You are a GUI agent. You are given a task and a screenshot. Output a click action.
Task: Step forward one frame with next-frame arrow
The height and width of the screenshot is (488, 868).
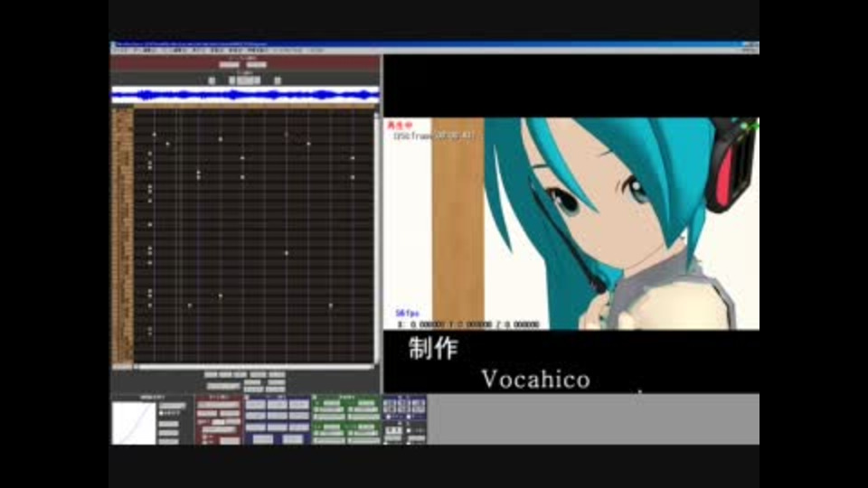pyautogui.click(x=258, y=80)
